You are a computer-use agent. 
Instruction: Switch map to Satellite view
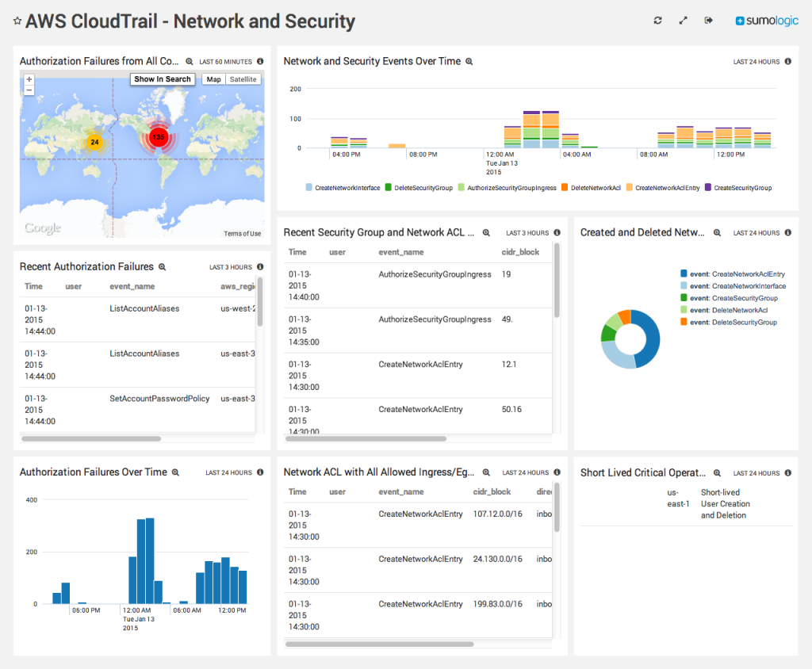(x=243, y=79)
